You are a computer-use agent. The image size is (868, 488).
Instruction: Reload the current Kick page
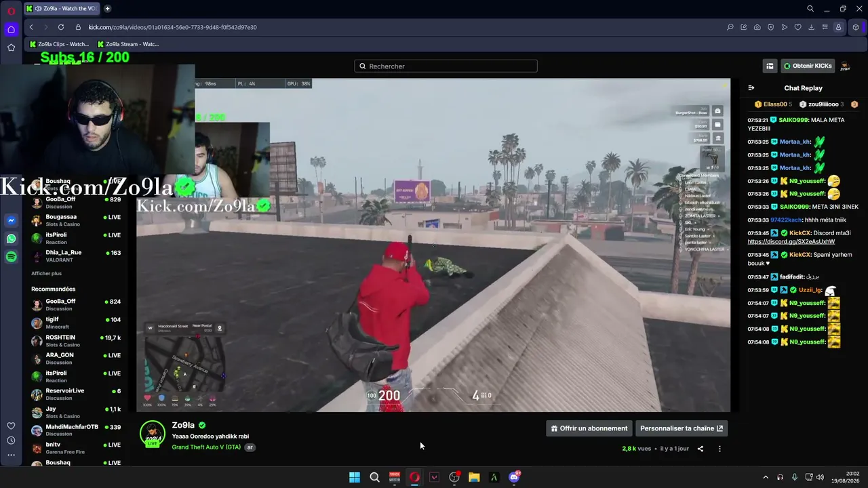[x=61, y=27]
